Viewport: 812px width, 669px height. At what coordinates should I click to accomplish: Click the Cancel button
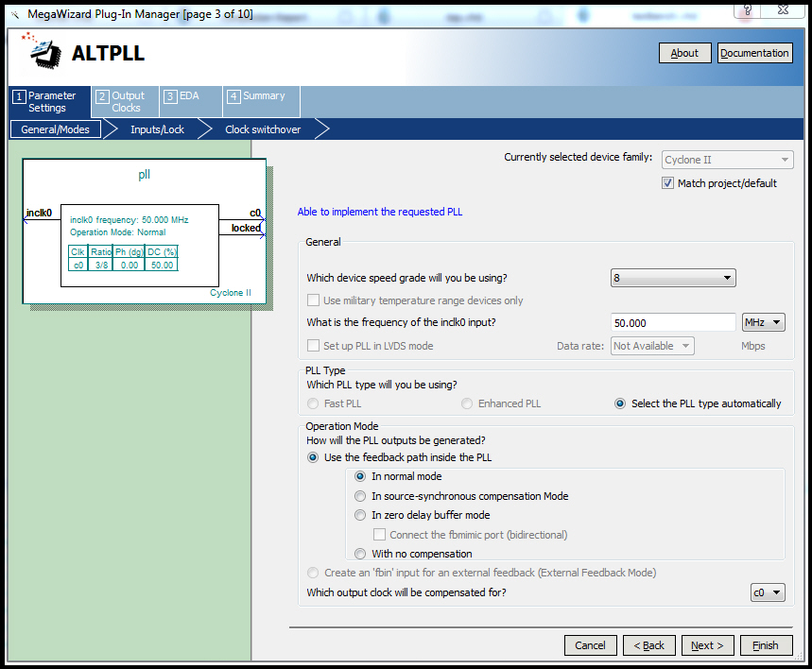[x=590, y=645]
